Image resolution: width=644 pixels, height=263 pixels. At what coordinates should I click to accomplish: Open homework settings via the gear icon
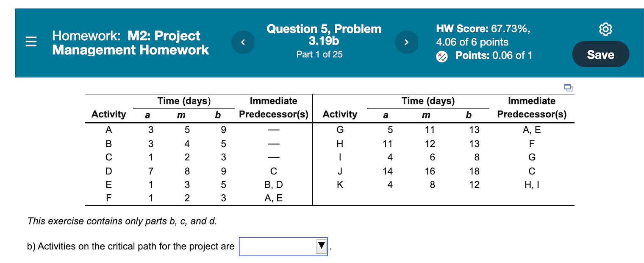click(x=605, y=29)
